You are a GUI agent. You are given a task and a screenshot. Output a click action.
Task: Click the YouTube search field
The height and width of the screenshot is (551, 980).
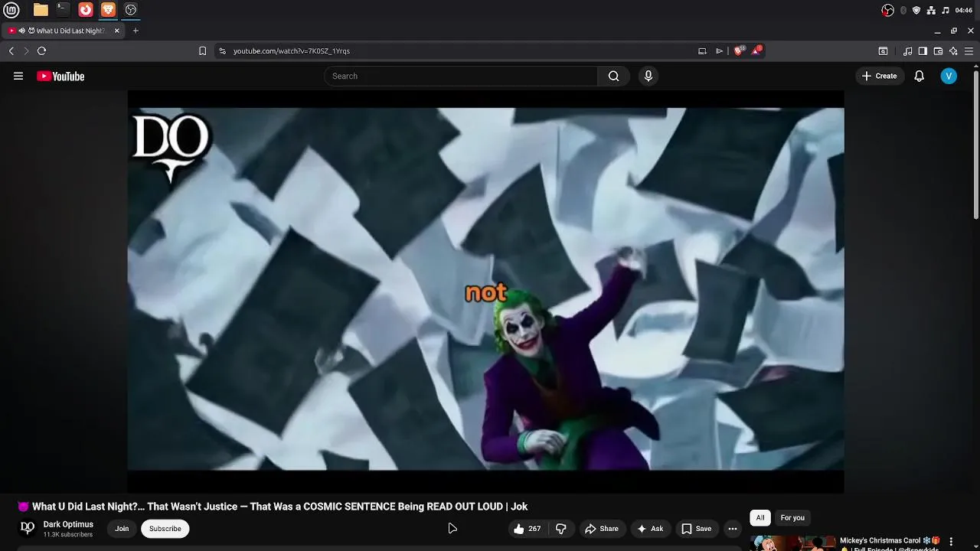461,76
